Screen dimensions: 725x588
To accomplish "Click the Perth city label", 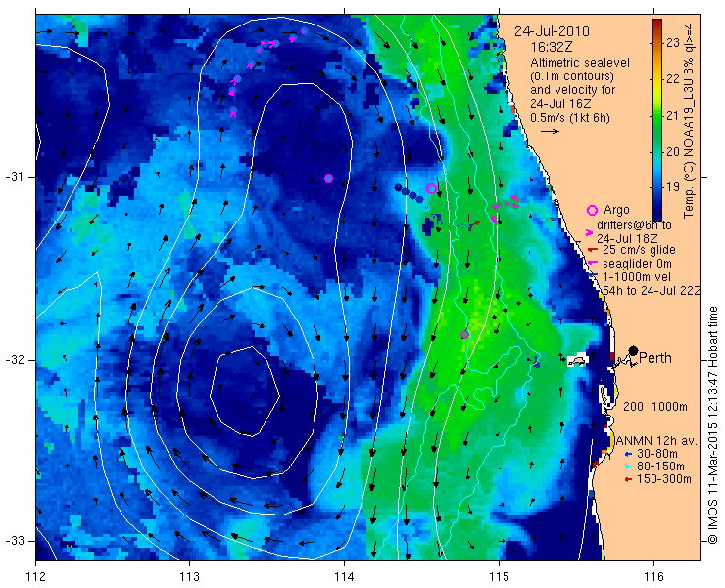I will 655,358.
